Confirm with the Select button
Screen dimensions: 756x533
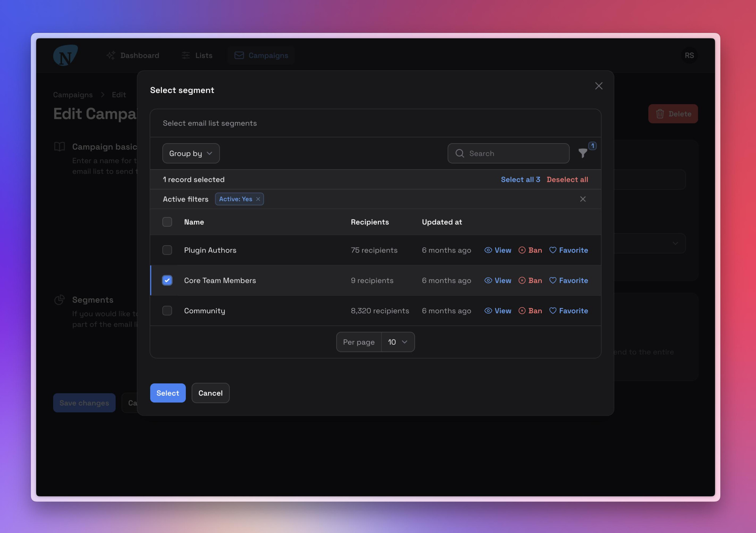tap(168, 393)
